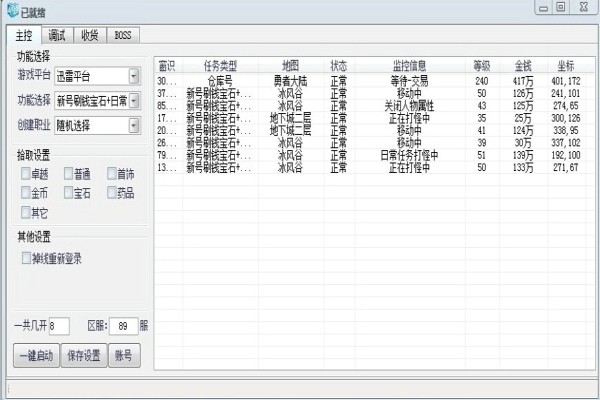Check the 宝石 pickup option
Screen dimensions: 600x400
(x=68, y=193)
